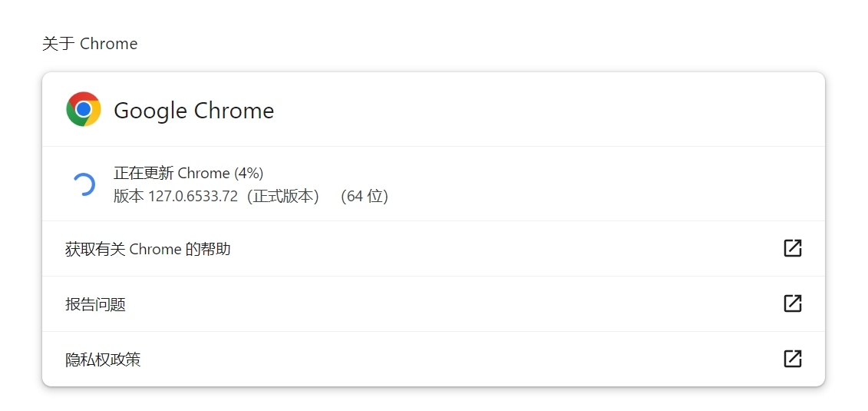
Task: Click external link icon beside 报告问题
Action: point(792,303)
